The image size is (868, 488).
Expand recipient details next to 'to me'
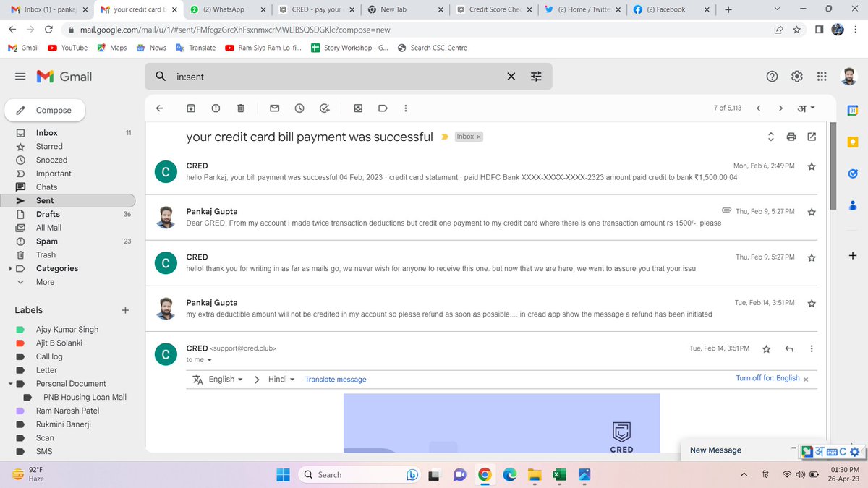click(x=210, y=360)
